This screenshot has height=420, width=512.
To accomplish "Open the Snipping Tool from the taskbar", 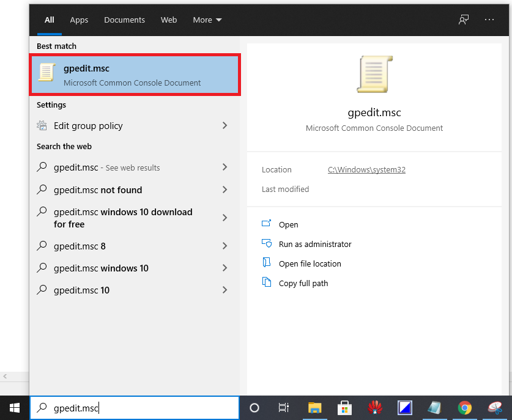I will coord(495,408).
